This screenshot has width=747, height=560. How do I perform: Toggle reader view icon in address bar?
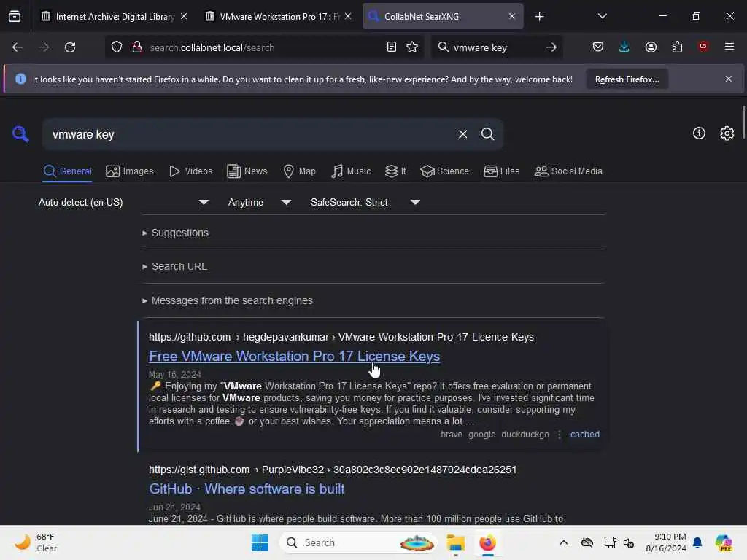[x=392, y=47]
